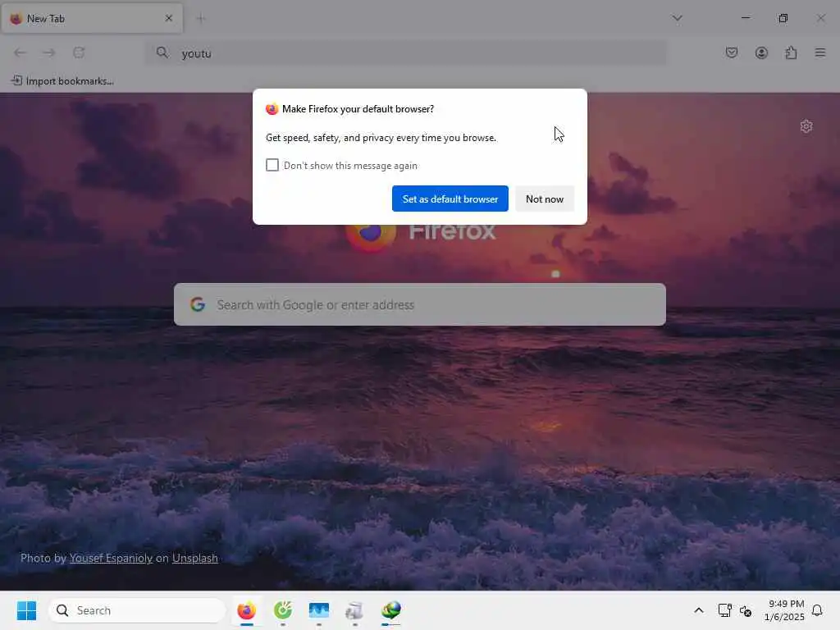Click the address bar magnifier icon
Screen dimensions: 840x630
tap(162, 52)
